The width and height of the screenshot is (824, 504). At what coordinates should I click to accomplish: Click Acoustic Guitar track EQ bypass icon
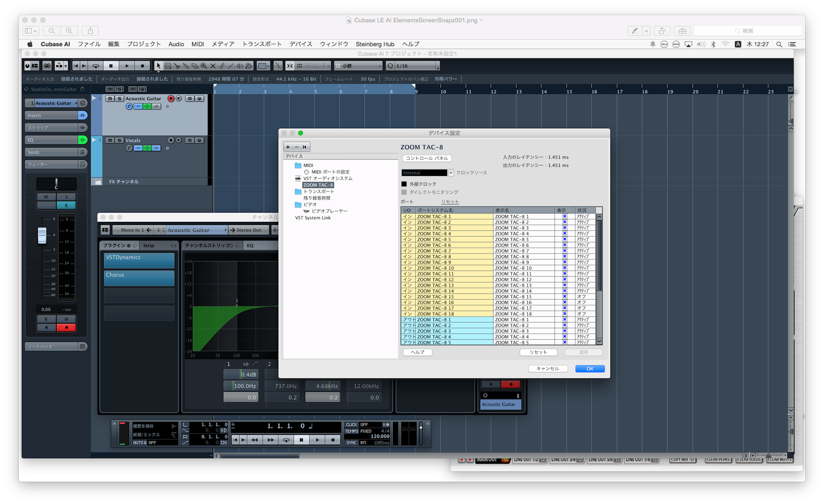147,106
